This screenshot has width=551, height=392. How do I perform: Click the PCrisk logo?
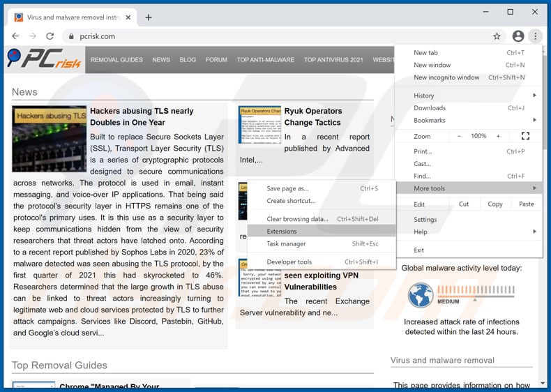coord(44,60)
